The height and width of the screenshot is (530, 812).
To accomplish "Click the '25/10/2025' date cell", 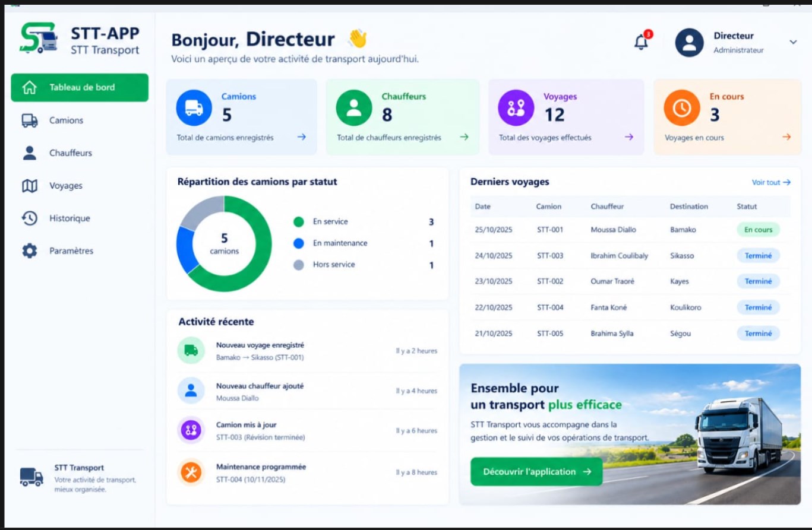I will (494, 230).
